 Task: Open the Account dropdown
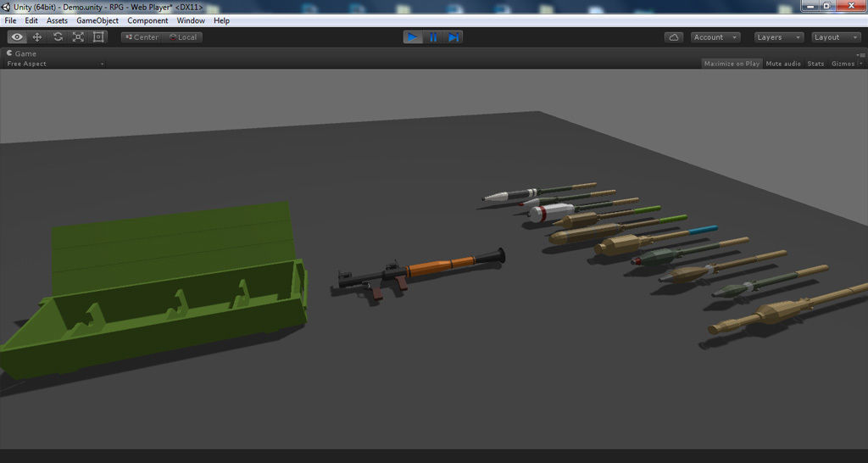[715, 37]
